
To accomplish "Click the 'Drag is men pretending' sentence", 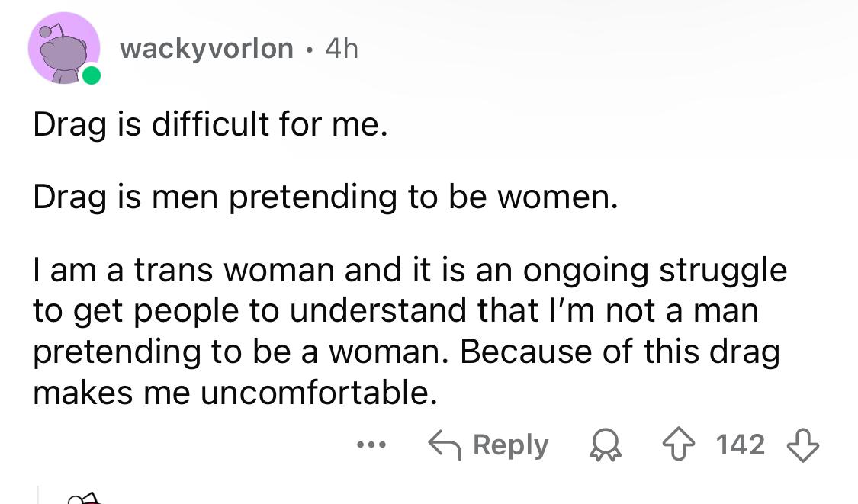I will [x=323, y=198].
